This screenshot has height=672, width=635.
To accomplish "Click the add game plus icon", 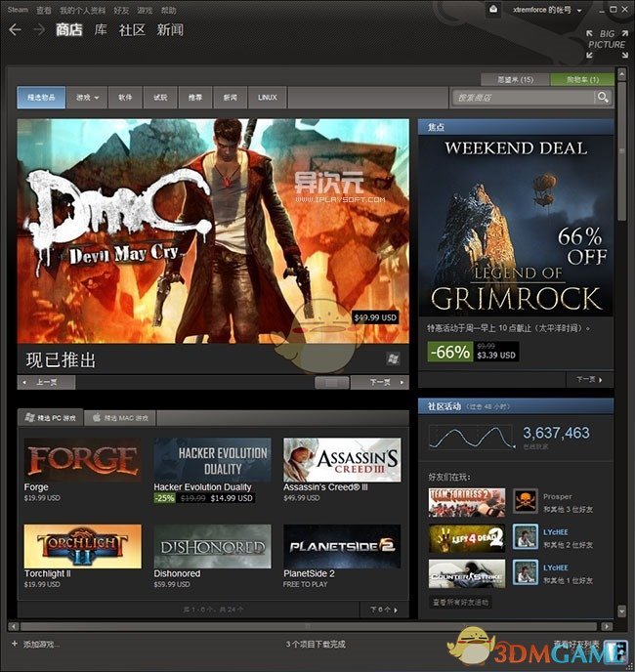I will click(x=14, y=645).
